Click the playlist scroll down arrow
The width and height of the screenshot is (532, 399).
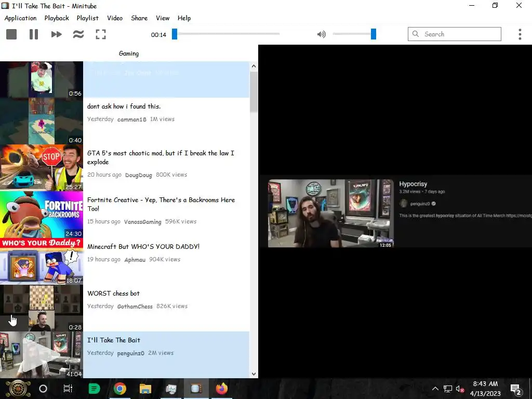click(x=254, y=374)
